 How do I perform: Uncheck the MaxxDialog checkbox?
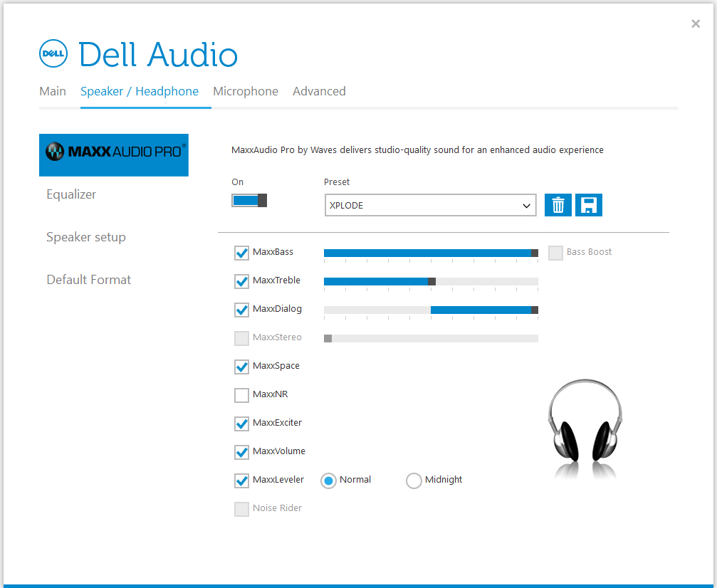point(241,310)
